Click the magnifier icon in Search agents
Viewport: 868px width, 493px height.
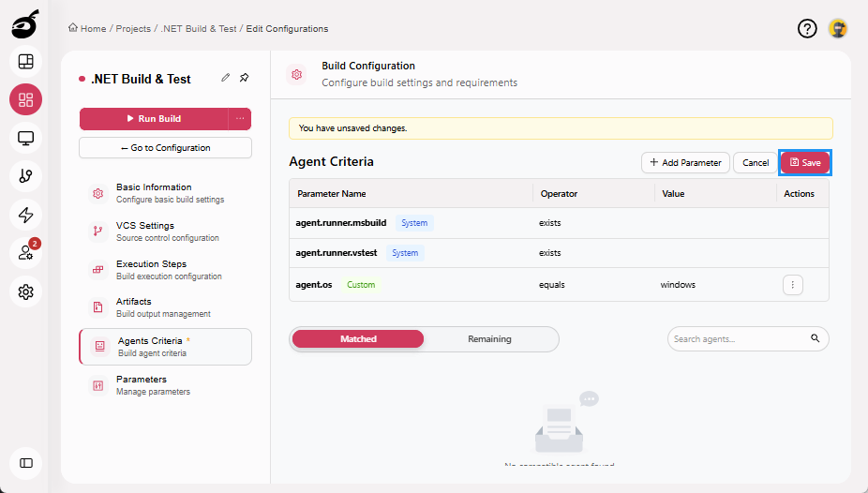tap(815, 338)
